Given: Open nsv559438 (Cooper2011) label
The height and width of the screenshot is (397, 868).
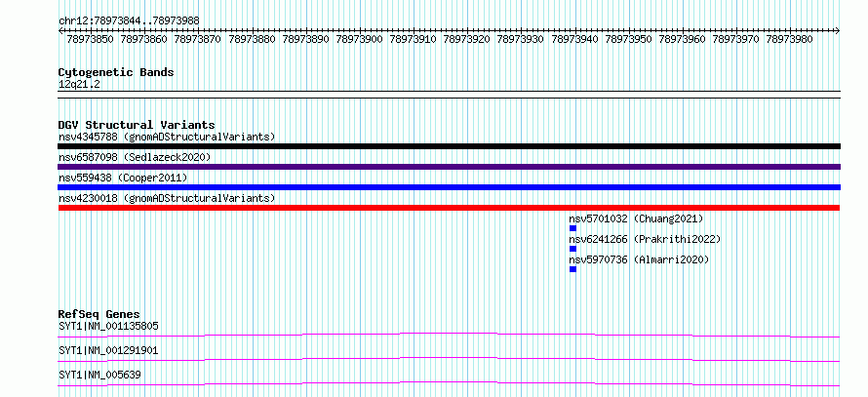Looking at the screenshot, I should point(123,178).
